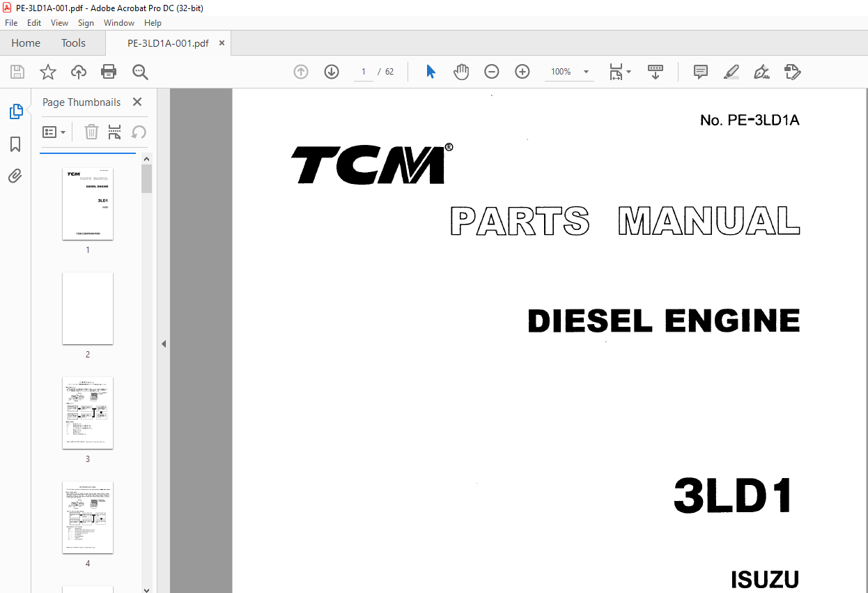Open the Window menu
Image resolution: width=868 pixels, height=593 pixels.
click(x=119, y=23)
